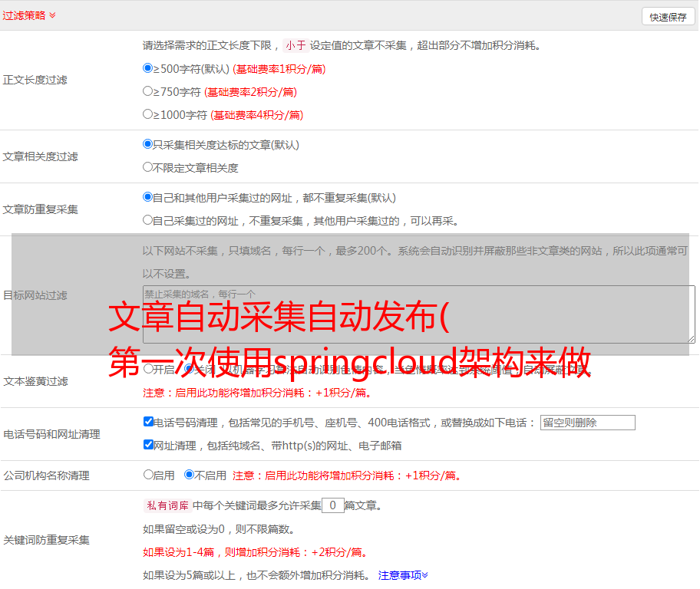Select 自己采集过的网址，不重复采集 option
The width and height of the screenshot is (700, 589).
pyautogui.click(x=147, y=220)
